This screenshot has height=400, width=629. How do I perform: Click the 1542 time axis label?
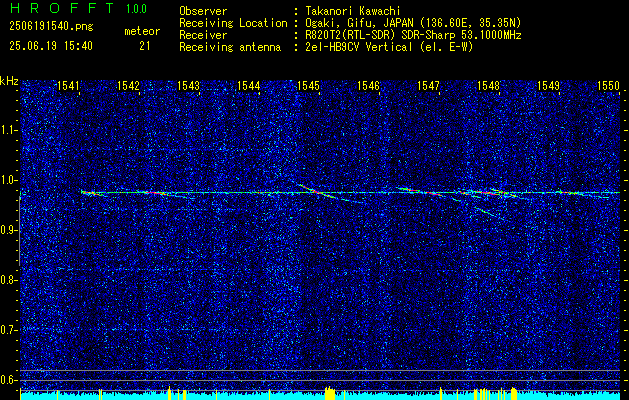[128, 85]
